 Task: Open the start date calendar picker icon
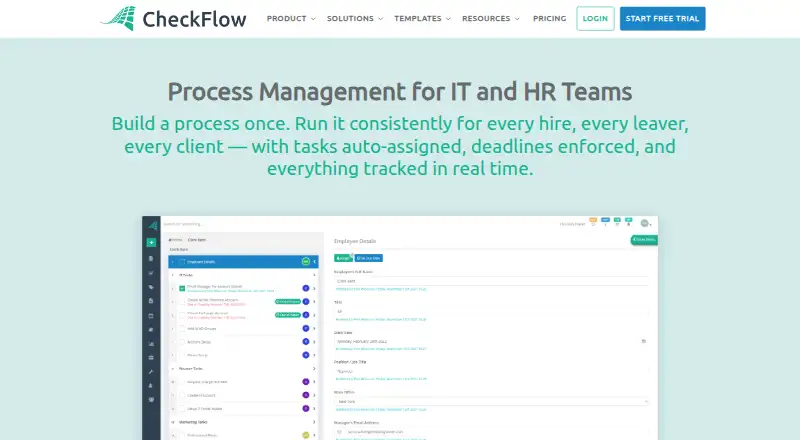643,341
